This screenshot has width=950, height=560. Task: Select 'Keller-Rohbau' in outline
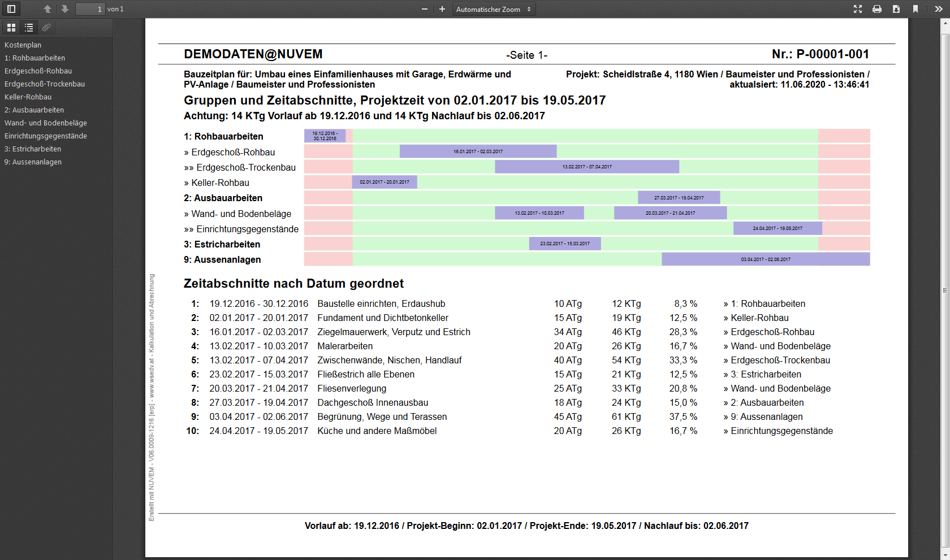[x=28, y=97]
